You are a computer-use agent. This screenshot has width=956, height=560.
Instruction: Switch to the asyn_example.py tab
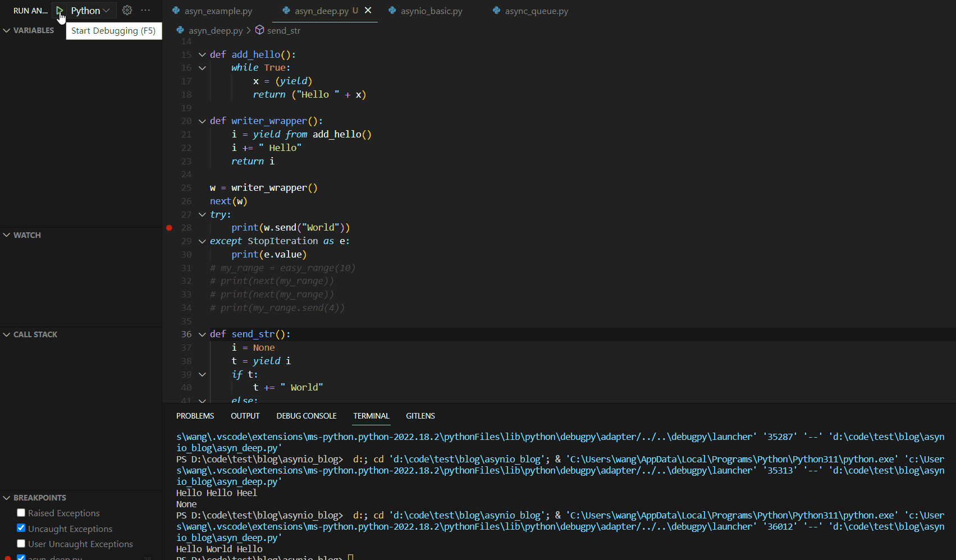[218, 11]
